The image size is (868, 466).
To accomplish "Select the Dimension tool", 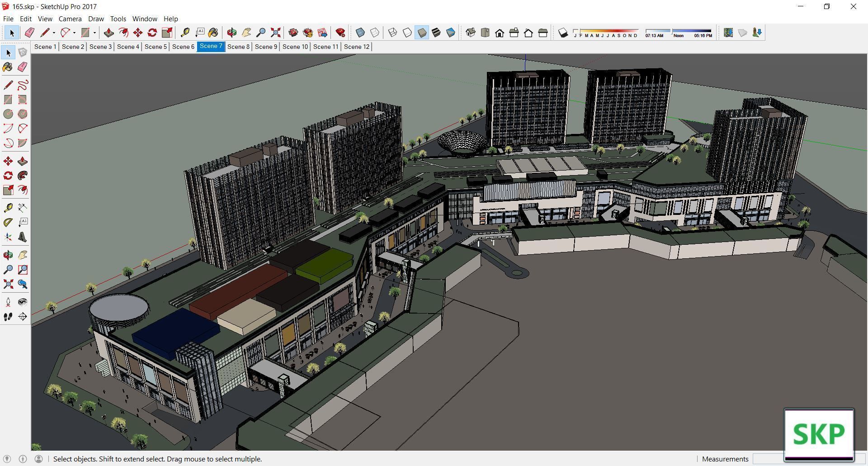I will (x=23, y=208).
